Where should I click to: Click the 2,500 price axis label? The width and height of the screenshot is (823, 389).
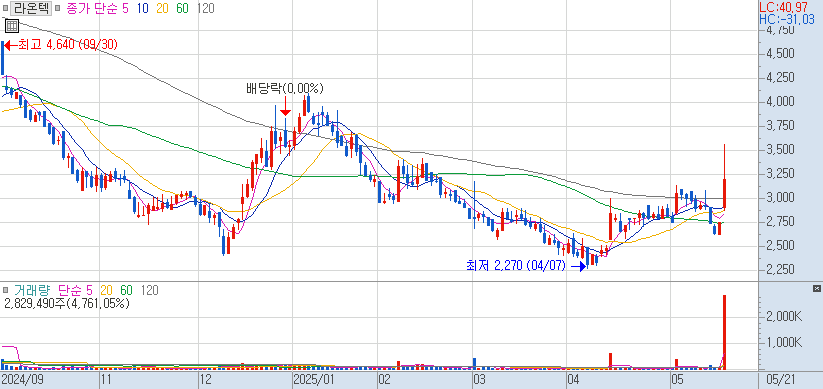click(x=780, y=246)
